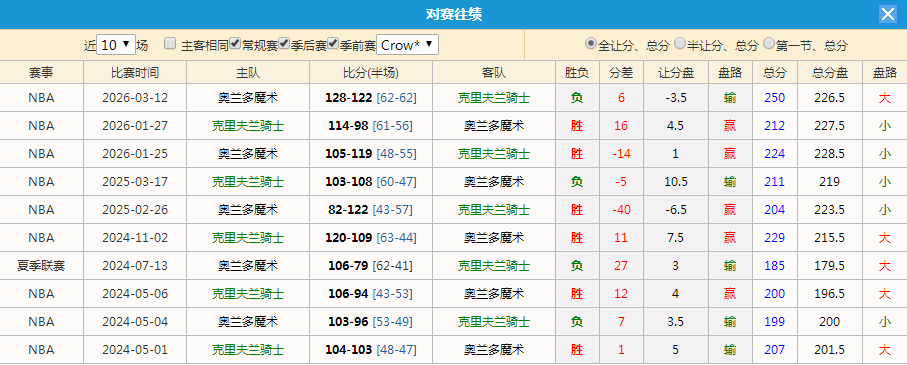Uncheck the 季前赛 checkbox
This screenshot has width=907, height=365.
[x=333, y=43]
